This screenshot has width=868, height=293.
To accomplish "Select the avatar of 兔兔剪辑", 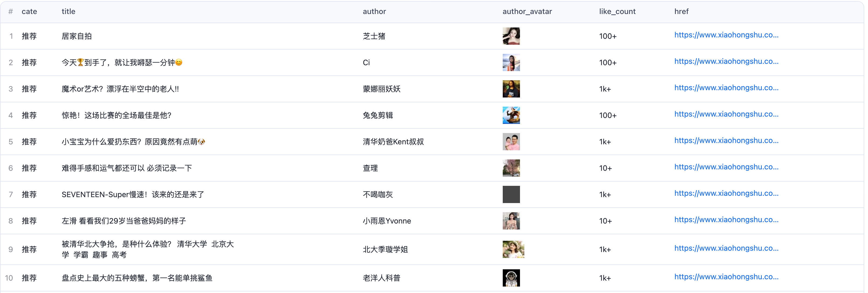I will pyautogui.click(x=511, y=115).
